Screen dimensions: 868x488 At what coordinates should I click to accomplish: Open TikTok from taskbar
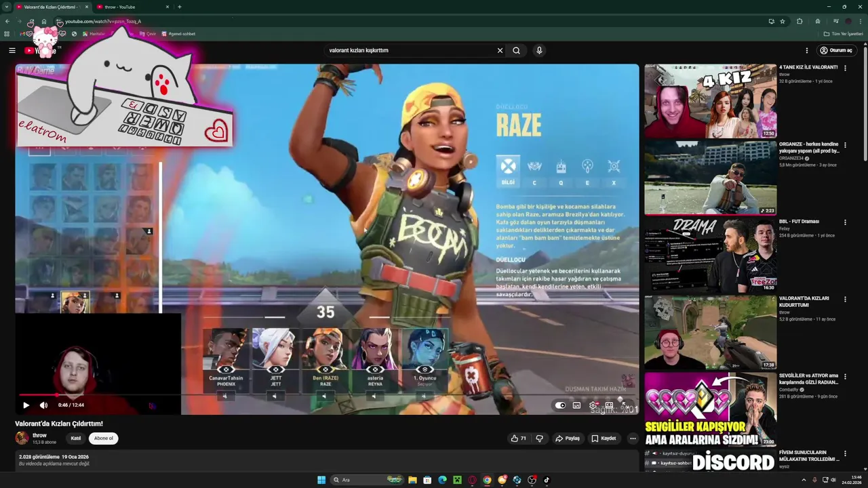click(547, 480)
